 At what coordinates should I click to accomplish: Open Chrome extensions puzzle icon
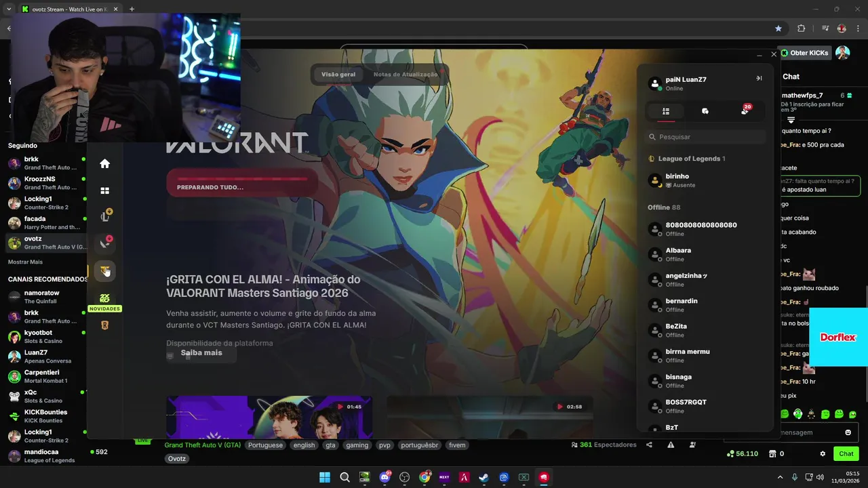[x=802, y=28]
